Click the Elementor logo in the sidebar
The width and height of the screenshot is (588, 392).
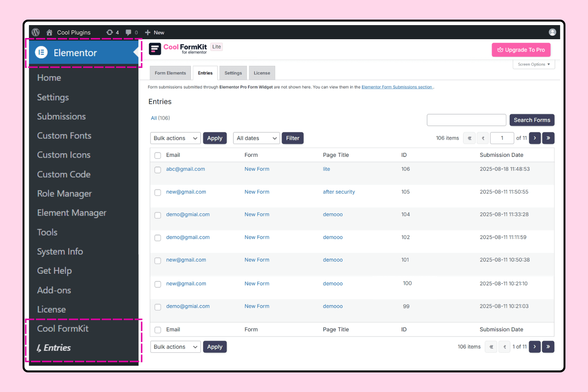(41, 52)
